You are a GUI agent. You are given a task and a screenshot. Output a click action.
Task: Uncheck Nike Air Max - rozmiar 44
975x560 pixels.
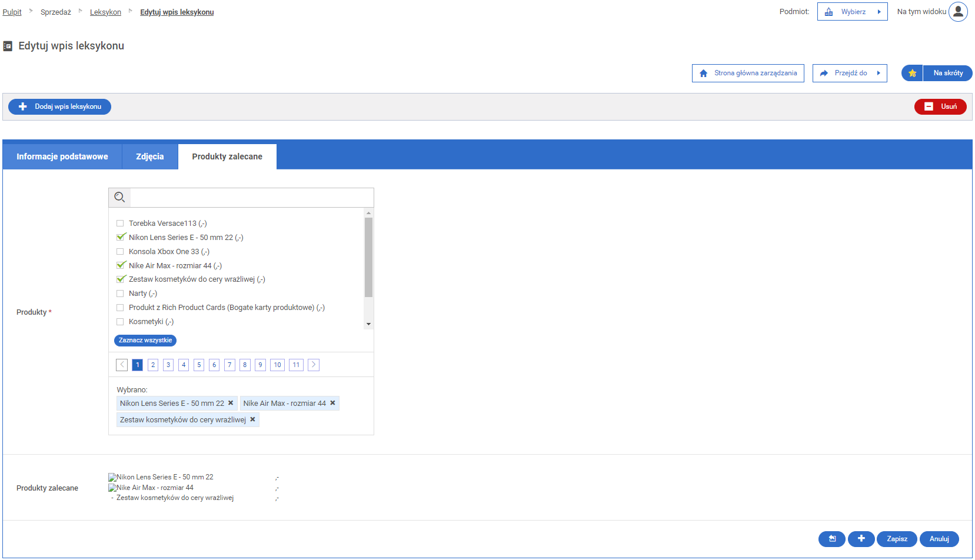point(121,265)
